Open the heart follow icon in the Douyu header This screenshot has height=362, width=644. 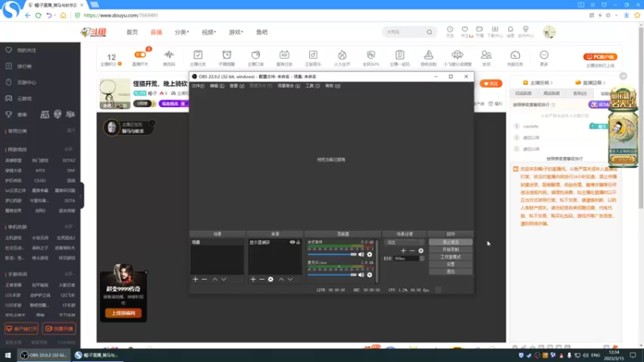[x=464, y=29]
